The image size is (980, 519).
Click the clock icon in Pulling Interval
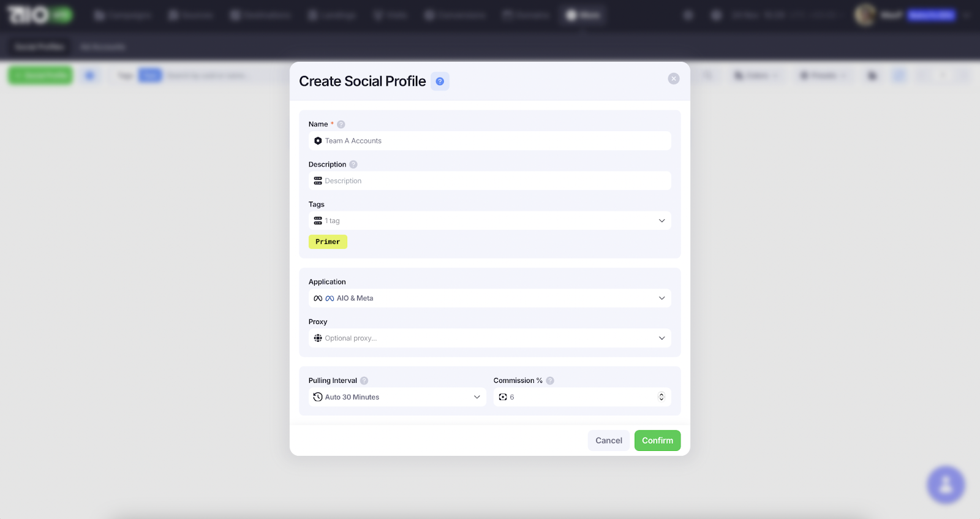tap(318, 397)
